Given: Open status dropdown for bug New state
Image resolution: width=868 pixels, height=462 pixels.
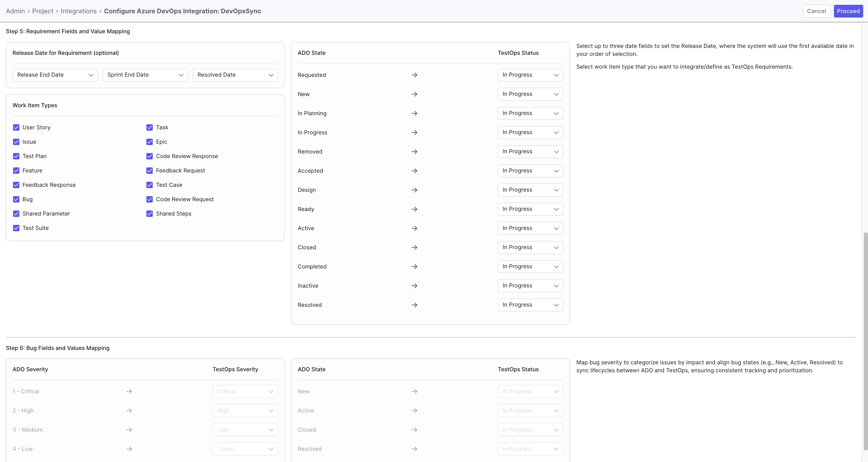Looking at the screenshot, I should tap(530, 391).
